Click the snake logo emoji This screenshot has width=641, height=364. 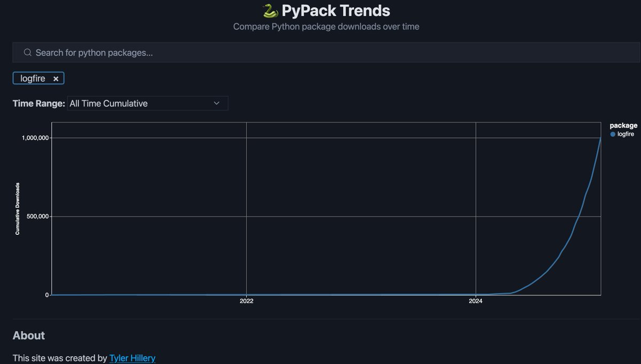[270, 10]
